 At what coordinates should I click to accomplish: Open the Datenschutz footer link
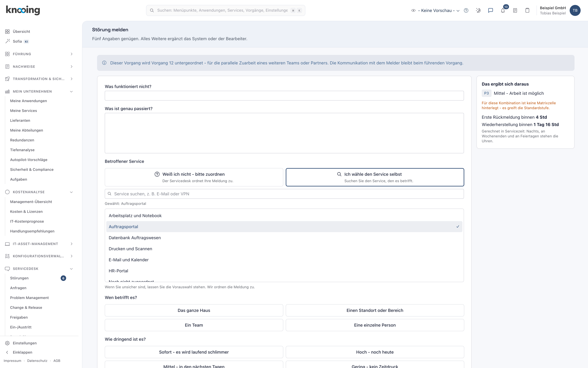(37, 361)
